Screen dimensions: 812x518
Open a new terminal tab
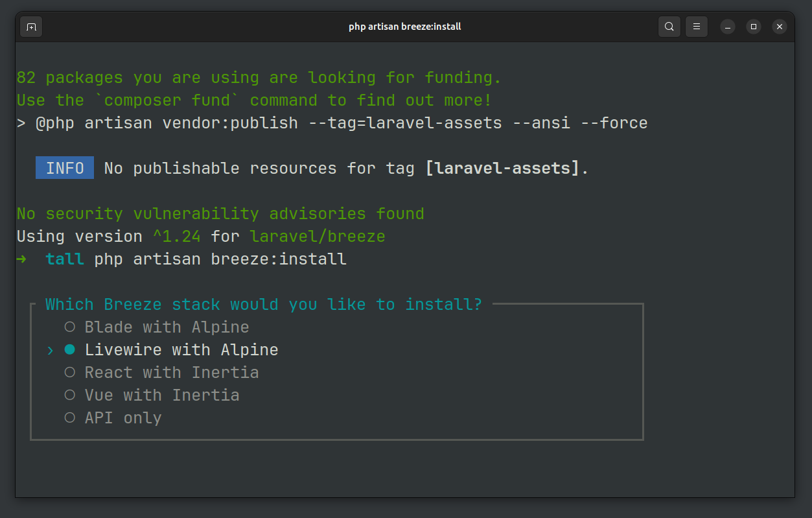tap(31, 27)
